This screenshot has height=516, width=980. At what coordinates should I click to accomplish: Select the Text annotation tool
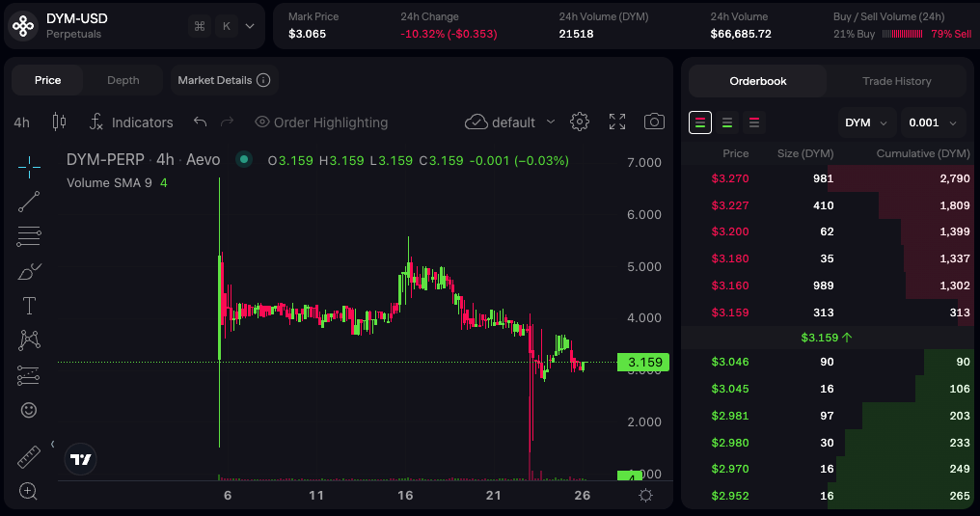click(x=29, y=306)
